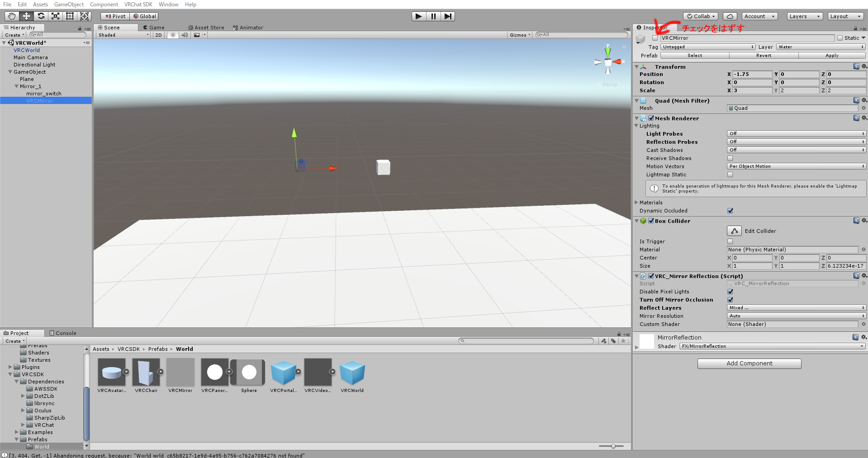Toggle Disable Pixel Lights checkbox
Screen dimensions: 868x458
[x=730, y=292]
